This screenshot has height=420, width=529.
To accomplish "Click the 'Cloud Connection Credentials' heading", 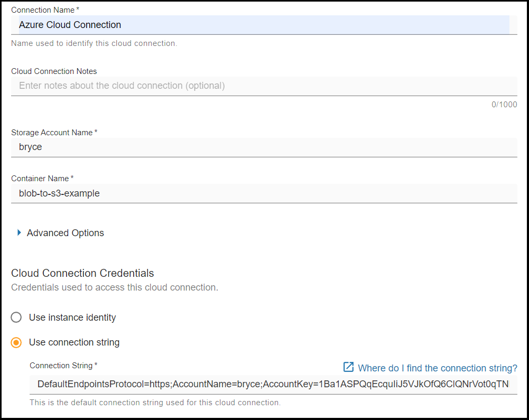I will click(82, 273).
